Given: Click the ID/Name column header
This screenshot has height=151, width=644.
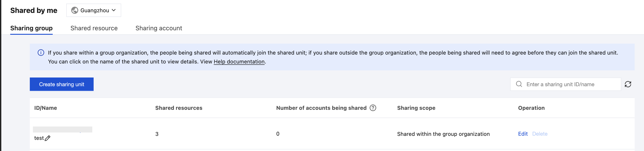Looking at the screenshot, I should (x=46, y=108).
